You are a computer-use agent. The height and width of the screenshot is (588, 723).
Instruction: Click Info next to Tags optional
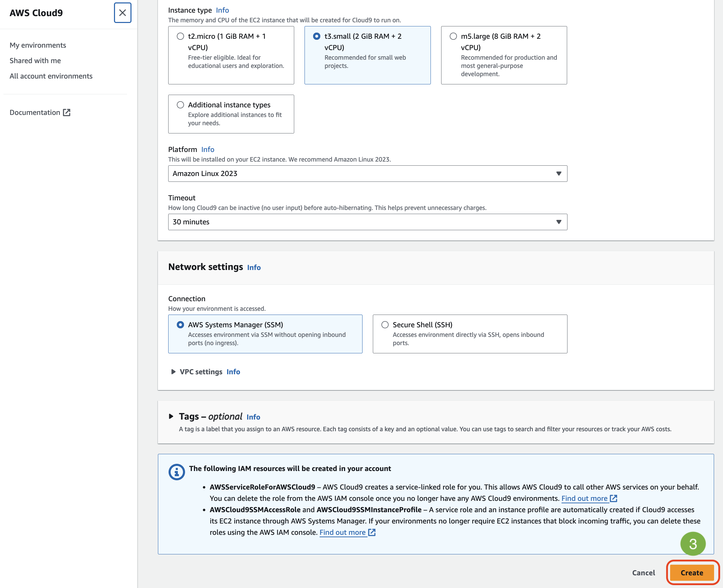pos(253,417)
